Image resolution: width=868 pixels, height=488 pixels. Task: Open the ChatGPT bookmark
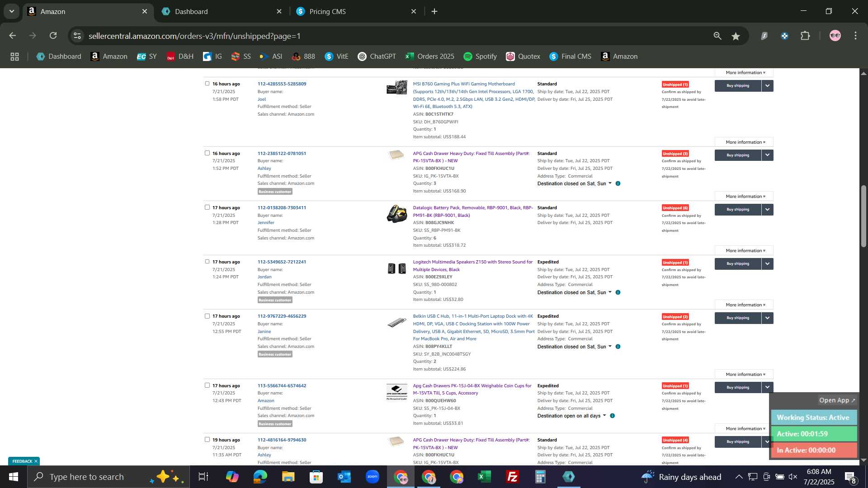click(x=377, y=56)
